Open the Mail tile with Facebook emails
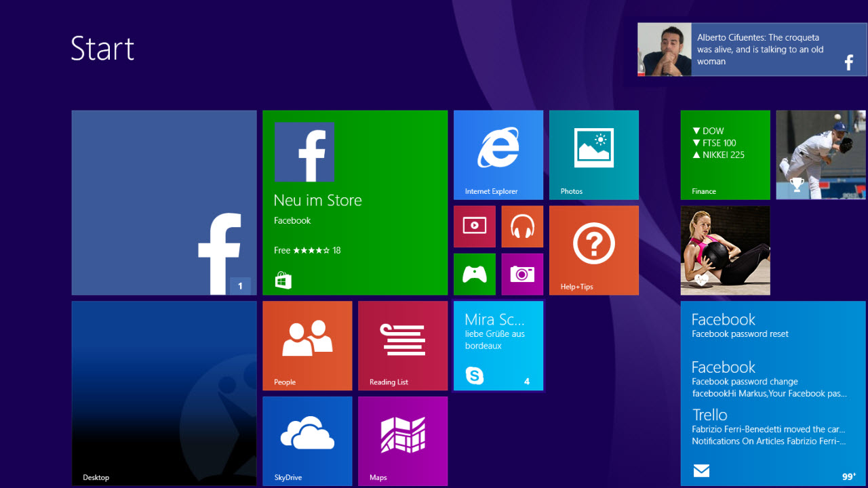Screen dimensions: 868x488 [773, 394]
